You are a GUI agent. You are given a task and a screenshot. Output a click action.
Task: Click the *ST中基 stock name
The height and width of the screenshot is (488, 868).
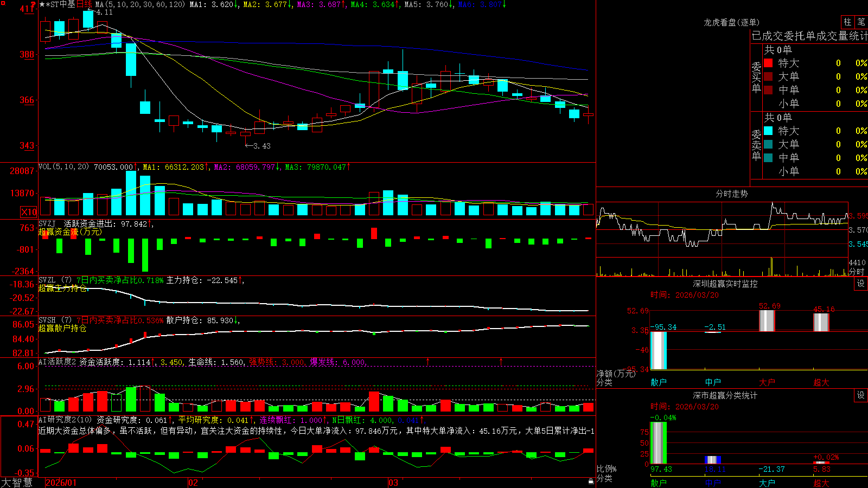point(61,4)
